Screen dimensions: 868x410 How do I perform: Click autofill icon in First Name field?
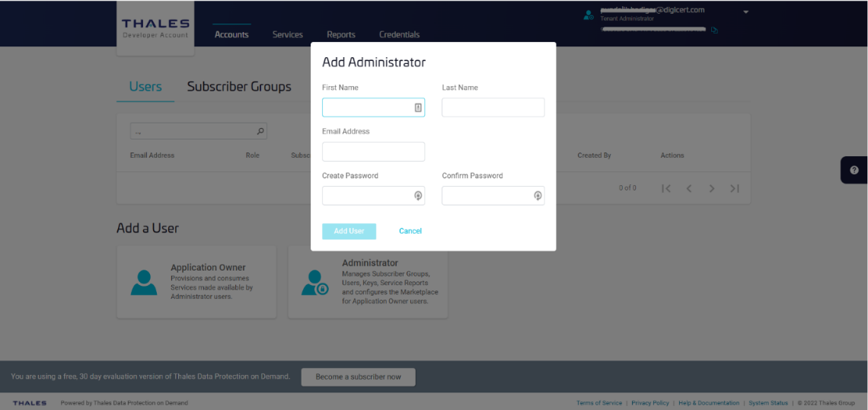[417, 108]
